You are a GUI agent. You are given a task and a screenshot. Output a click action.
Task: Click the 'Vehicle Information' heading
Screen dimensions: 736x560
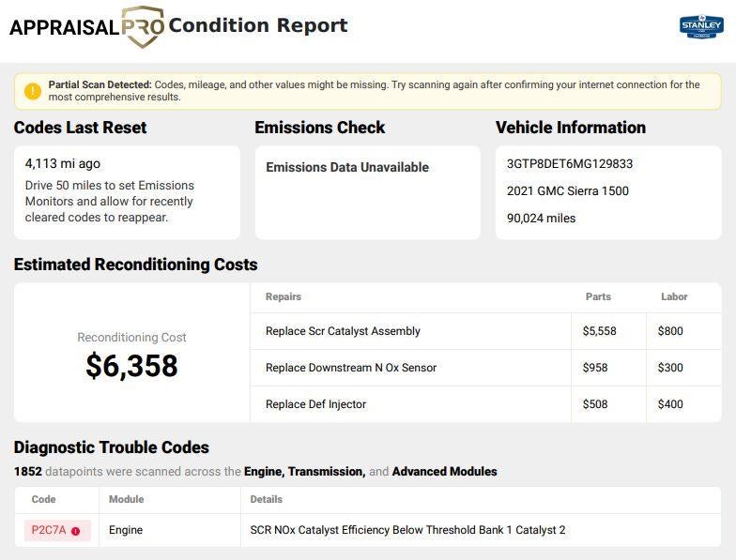(571, 128)
